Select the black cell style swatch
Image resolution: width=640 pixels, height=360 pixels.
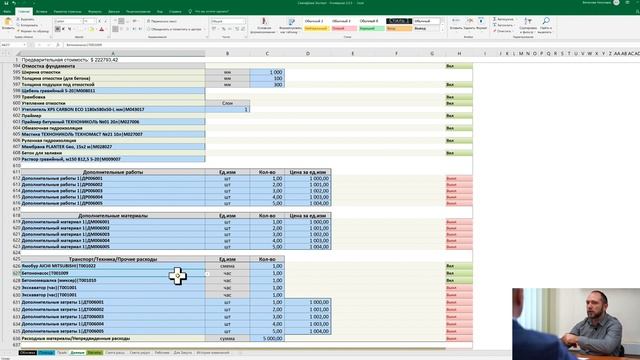pos(399,21)
